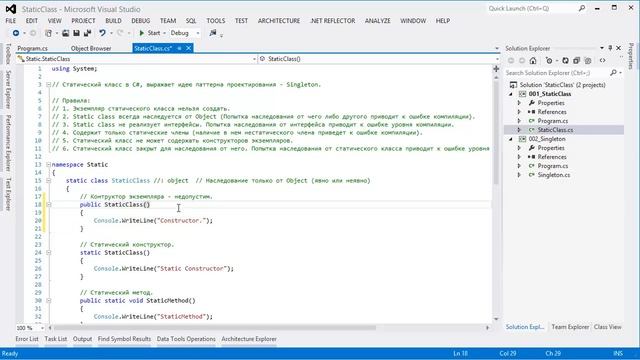Click the Pending Changes Filter icon

[x=549, y=60]
